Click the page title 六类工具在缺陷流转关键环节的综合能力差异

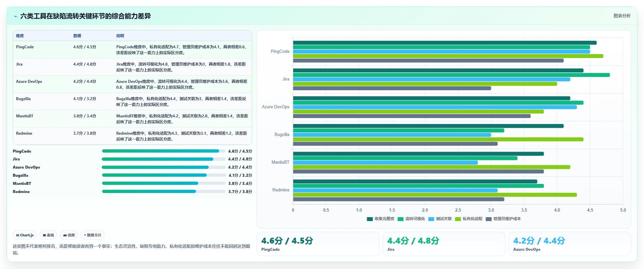coord(85,16)
